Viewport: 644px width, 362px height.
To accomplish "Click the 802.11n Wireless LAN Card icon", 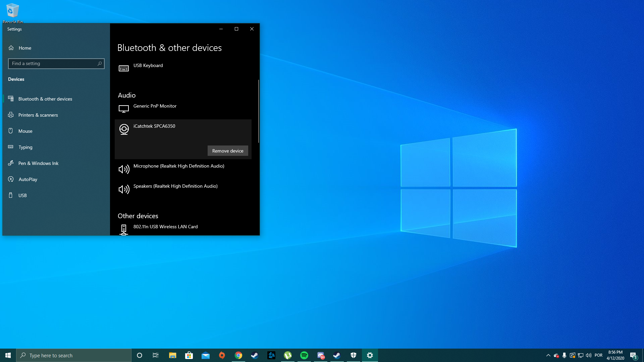I will point(123,230).
